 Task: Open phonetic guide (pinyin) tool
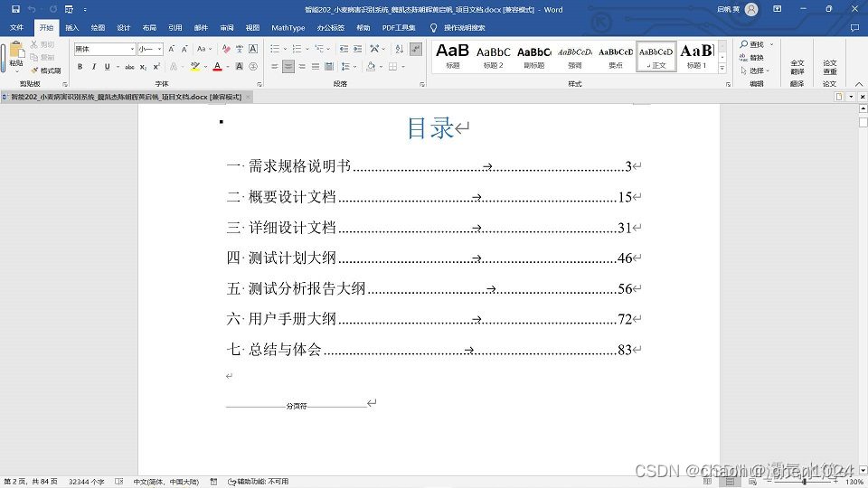(239, 49)
